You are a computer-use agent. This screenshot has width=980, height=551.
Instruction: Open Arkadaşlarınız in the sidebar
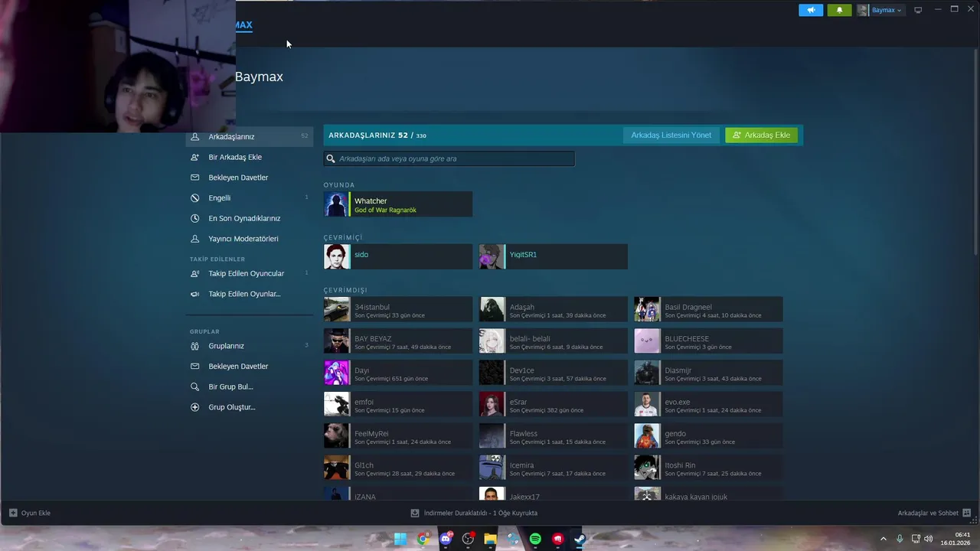pyautogui.click(x=249, y=136)
